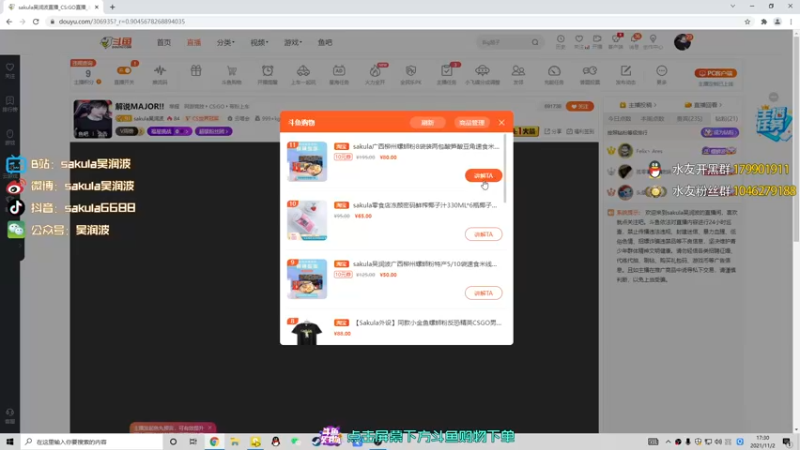
Task: Open the 直播 nav item
Action: click(x=194, y=42)
